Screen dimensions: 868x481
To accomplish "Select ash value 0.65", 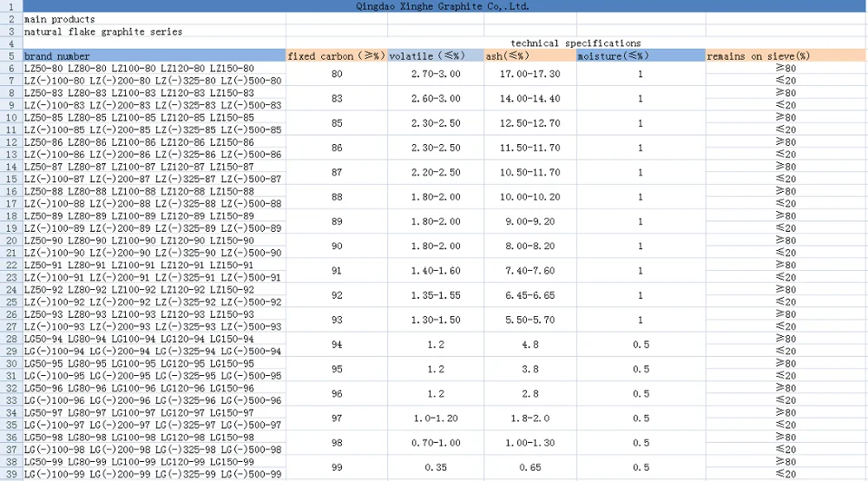I will (x=530, y=468).
